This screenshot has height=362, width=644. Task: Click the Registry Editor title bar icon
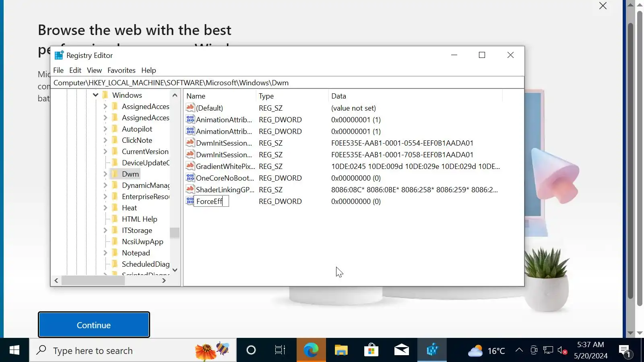pos(59,55)
